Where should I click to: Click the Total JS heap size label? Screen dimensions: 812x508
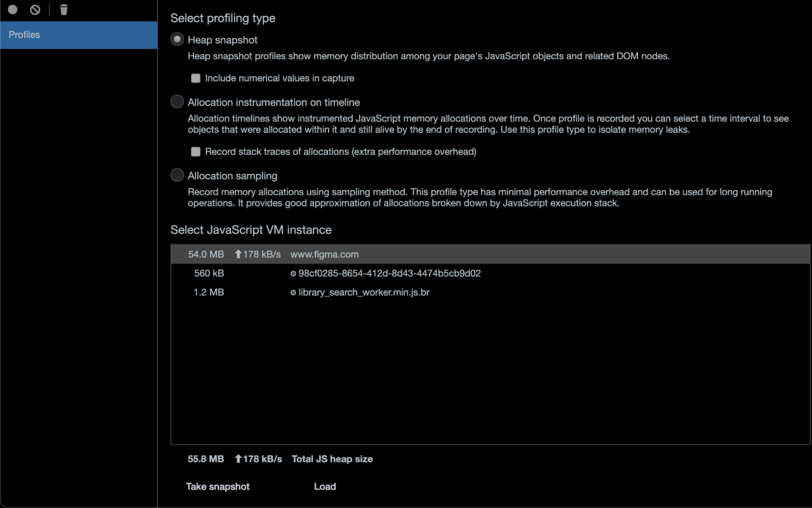pyautogui.click(x=332, y=458)
